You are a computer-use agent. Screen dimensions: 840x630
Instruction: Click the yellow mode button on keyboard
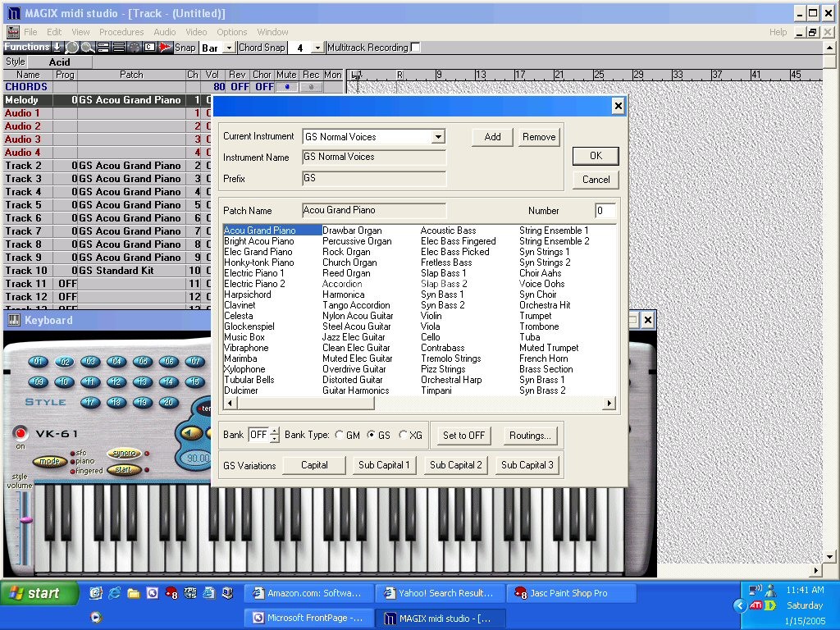coord(49,461)
